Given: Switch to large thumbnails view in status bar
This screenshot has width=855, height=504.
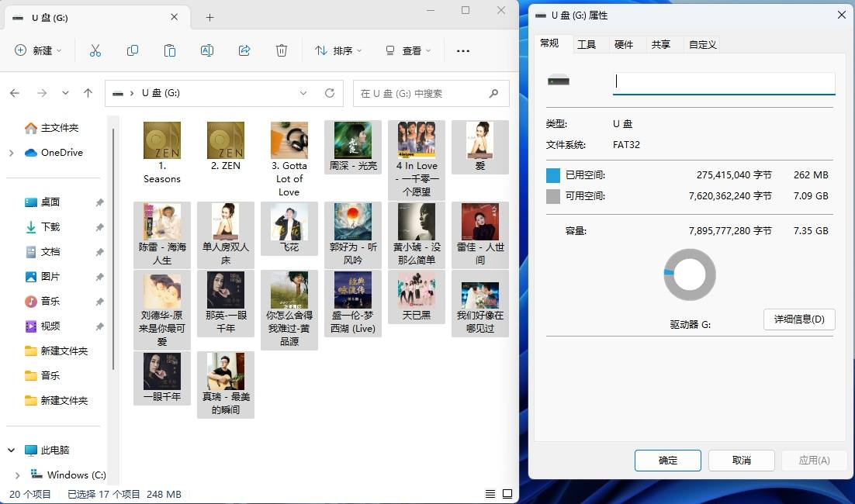Looking at the screenshot, I should pos(507,494).
